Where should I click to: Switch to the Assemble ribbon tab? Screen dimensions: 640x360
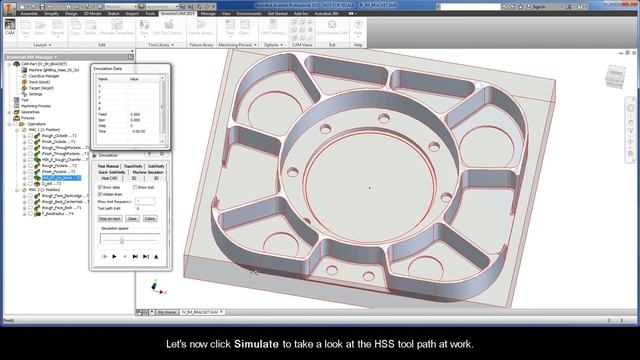click(x=29, y=13)
